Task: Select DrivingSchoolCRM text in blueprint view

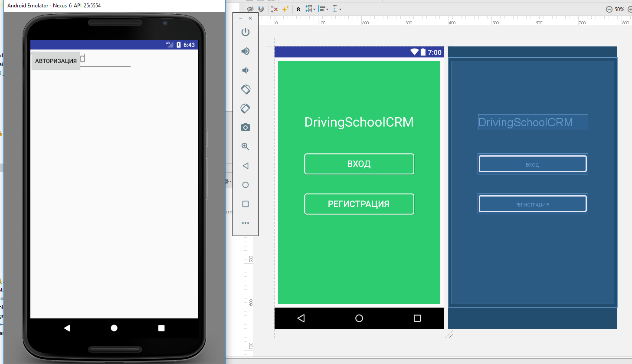Action: (x=533, y=122)
